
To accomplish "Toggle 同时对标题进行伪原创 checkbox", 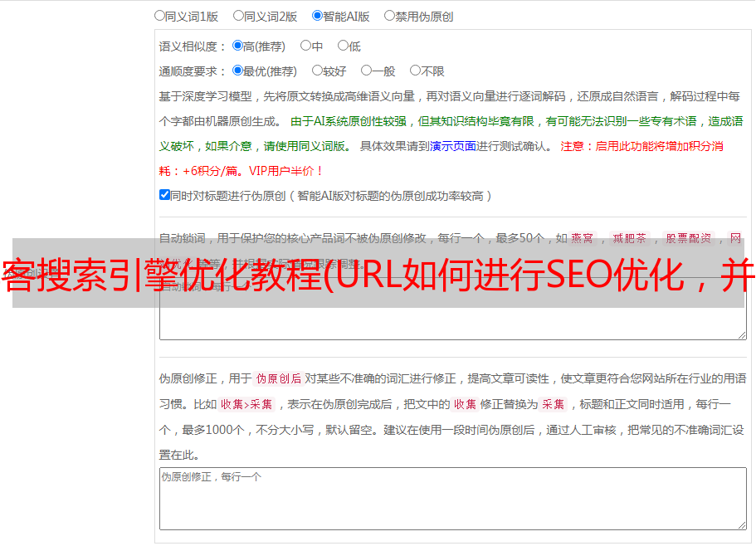I will tap(164, 195).
